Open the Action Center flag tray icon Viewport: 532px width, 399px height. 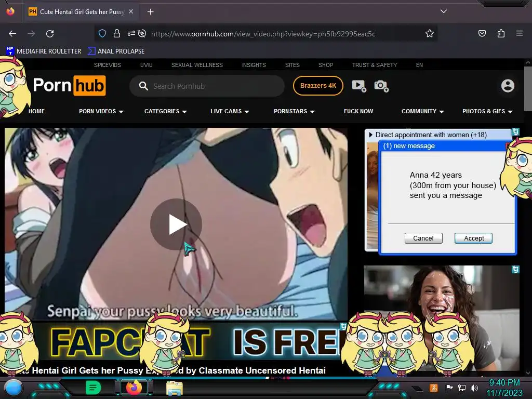pos(449,388)
